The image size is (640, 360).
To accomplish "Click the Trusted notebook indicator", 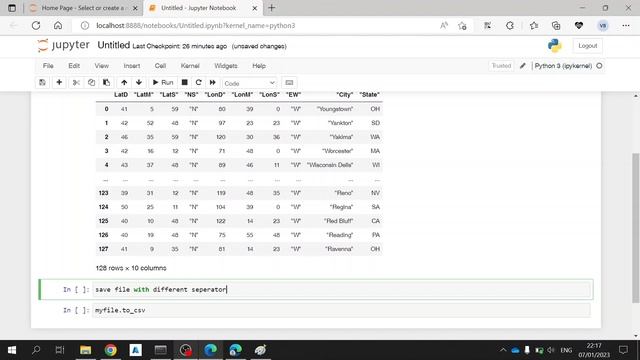I will (501, 66).
